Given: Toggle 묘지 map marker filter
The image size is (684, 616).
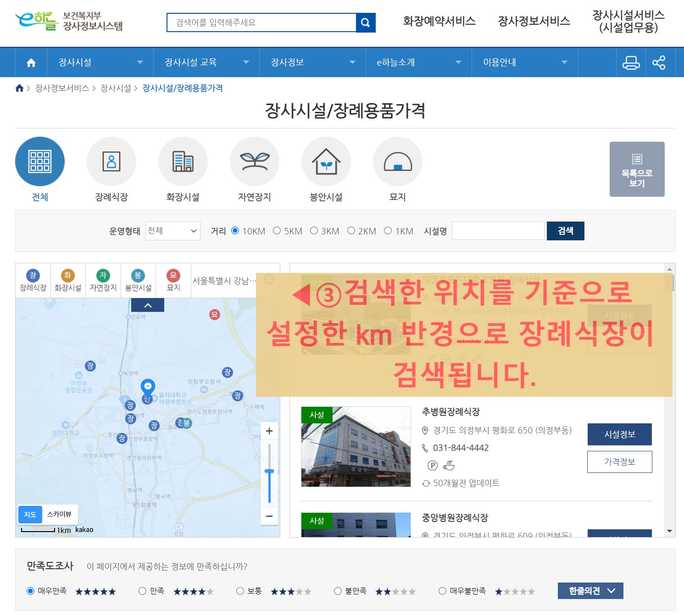Looking at the screenshot, I should pyautogui.click(x=173, y=280).
